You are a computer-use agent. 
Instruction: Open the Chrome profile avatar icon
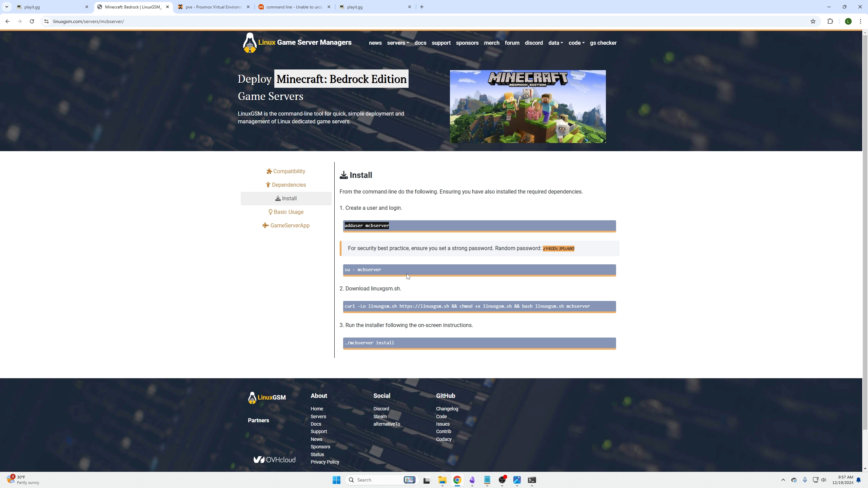848,21
